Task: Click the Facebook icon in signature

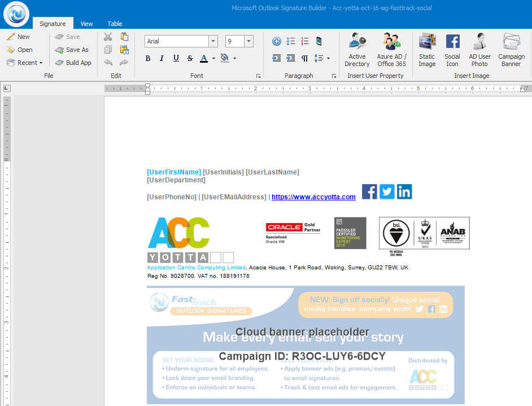Action: 369,191
